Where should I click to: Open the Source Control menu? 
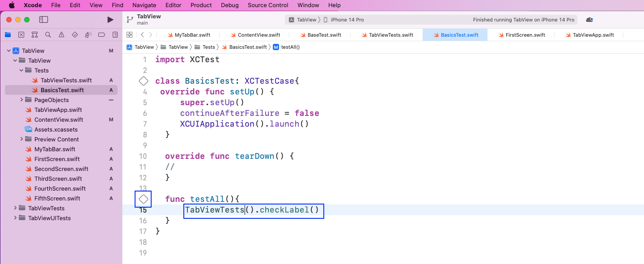click(268, 5)
